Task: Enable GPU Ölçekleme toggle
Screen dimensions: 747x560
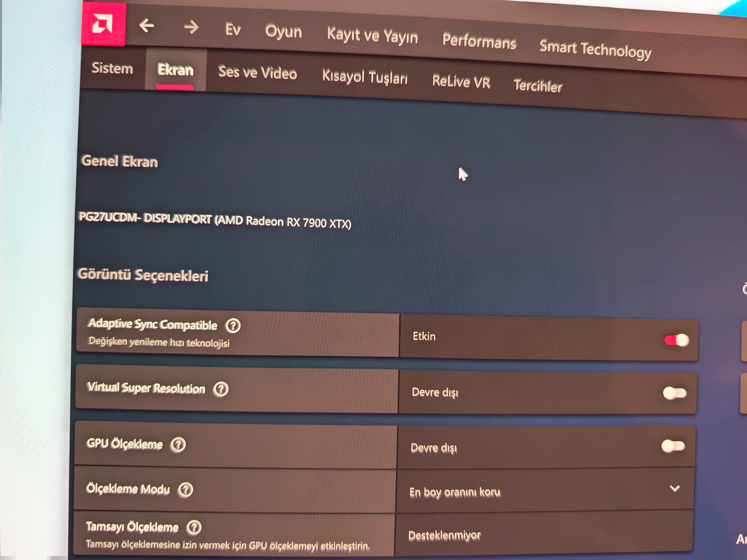Action: pyautogui.click(x=673, y=446)
